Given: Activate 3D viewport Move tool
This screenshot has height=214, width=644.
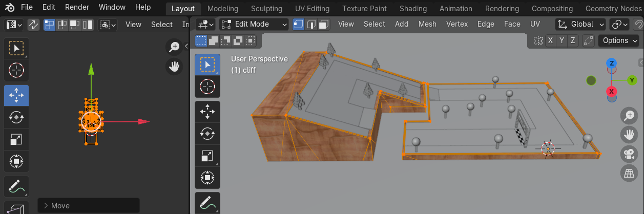Looking at the screenshot, I should coord(207,111).
